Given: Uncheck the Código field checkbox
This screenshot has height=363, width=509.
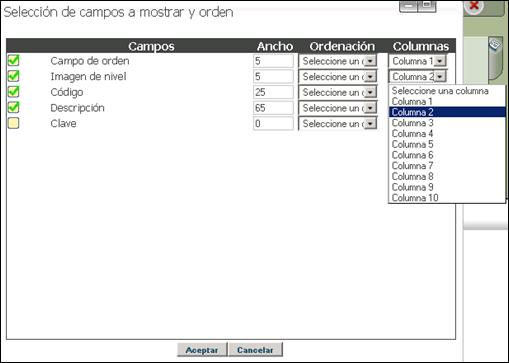Looking at the screenshot, I should (x=14, y=92).
